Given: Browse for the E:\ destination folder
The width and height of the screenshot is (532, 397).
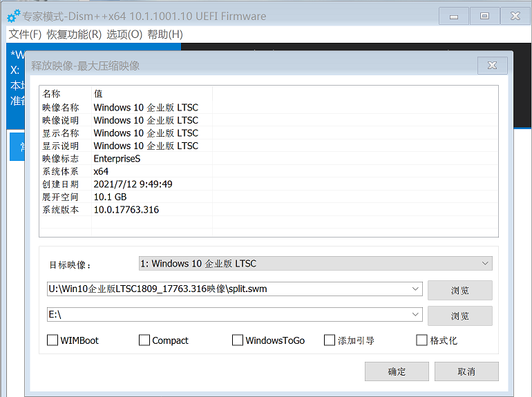Looking at the screenshot, I should [x=459, y=316].
